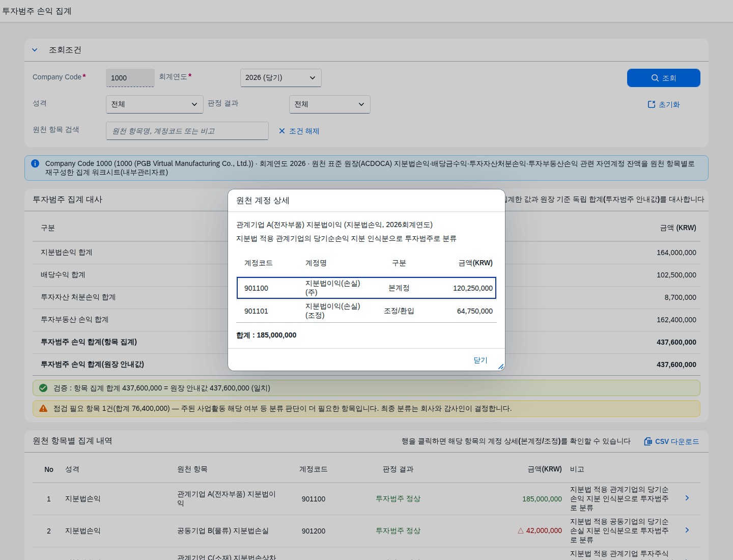Click the △ 42,000,000 amount in row 2
The width and height of the screenshot is (733, 560).
tap(540, 530)
